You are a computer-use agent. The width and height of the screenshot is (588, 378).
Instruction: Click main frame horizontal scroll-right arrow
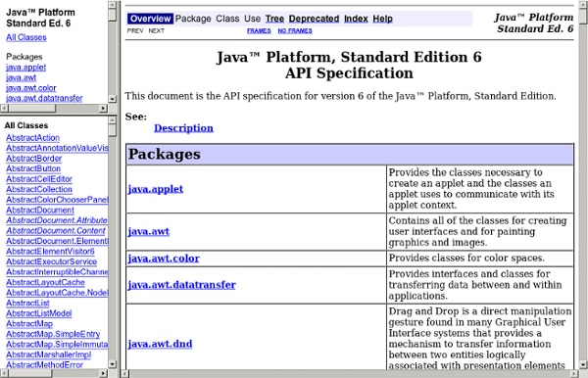tap(573, 373)
